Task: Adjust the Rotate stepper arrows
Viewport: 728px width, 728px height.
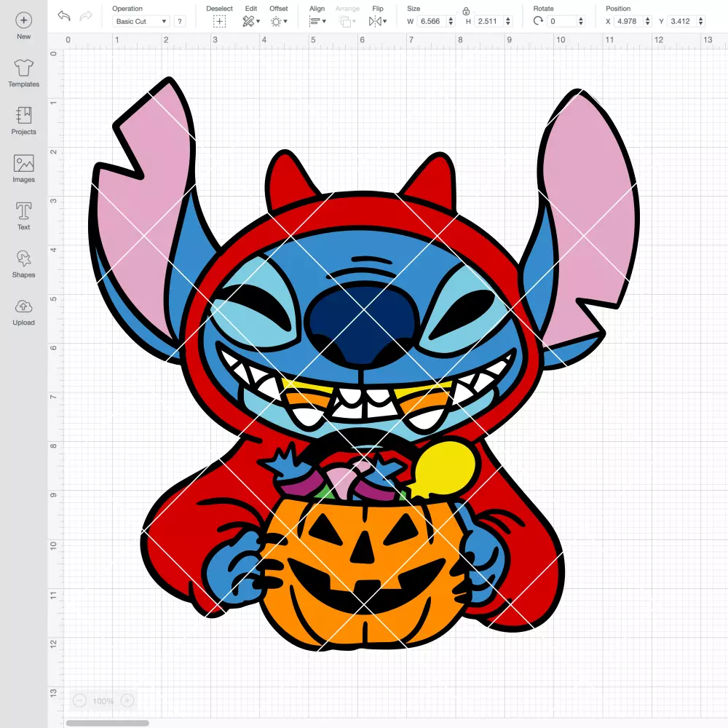Action: [x=580, y=21]
